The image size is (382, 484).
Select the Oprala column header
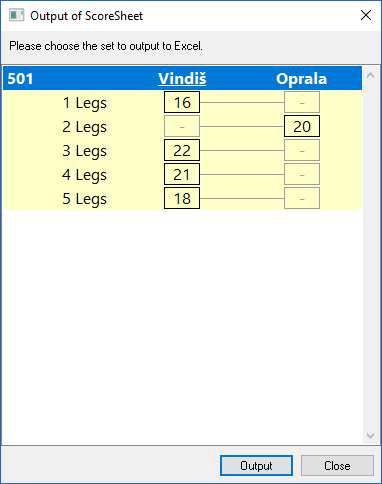[301, 79]
